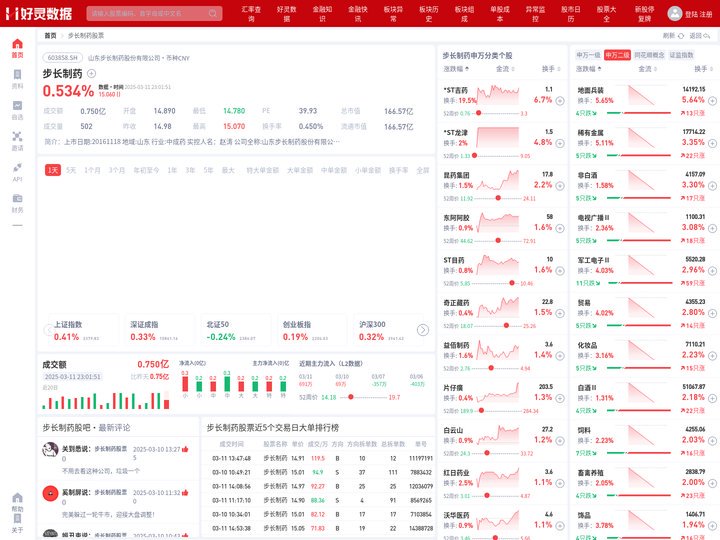This screenshot has height=540, width=720.
Task: Open 金融知识 in top navigation
Action: (x=322, y=14)
